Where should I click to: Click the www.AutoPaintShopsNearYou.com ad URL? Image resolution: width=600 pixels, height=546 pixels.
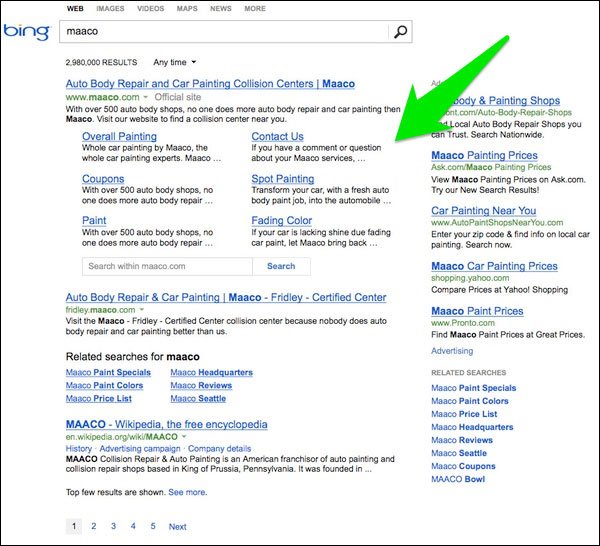497,223
